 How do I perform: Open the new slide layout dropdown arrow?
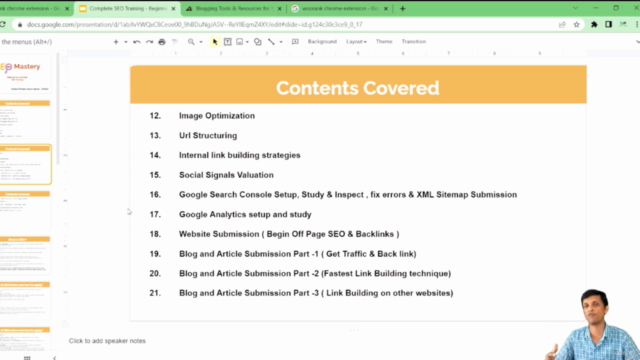[x=126, y=42]
